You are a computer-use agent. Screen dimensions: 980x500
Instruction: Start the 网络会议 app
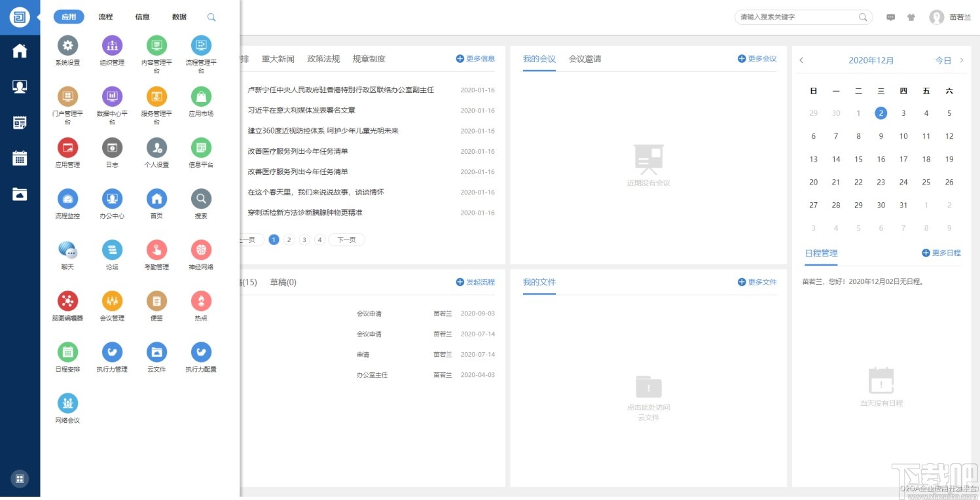click(x=67, y=408)
